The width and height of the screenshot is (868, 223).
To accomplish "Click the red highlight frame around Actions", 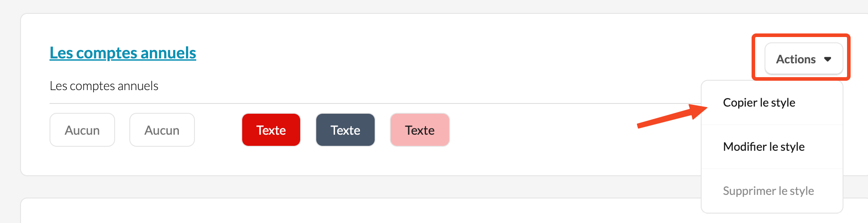I will click(x=801, y=35).
